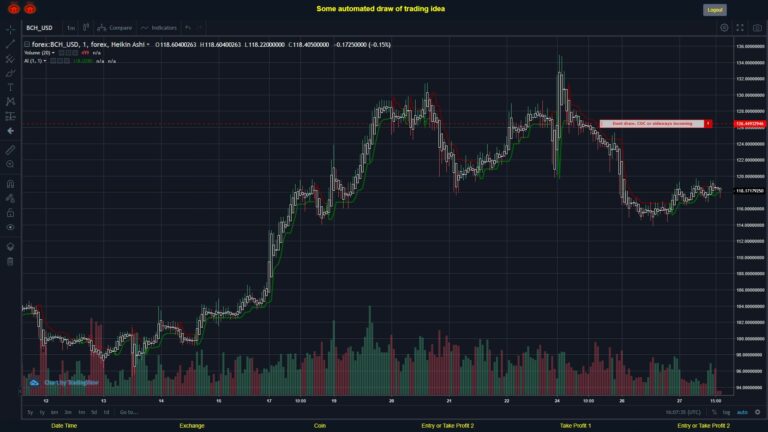Set time range to 5d
This screenshot has height=432, width=768.
click(x=94, y=412)
